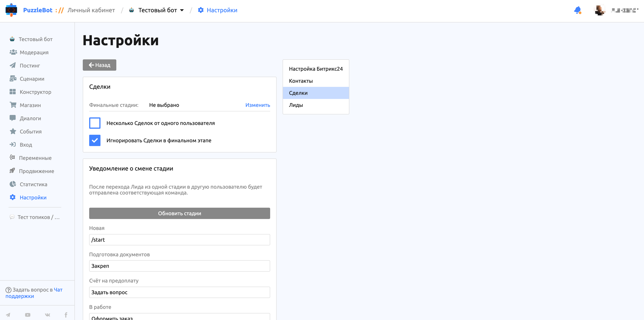644x320 pixels.
Task: Switch to Настройка Битрикс24 menu item
Action: pos(316,69)
